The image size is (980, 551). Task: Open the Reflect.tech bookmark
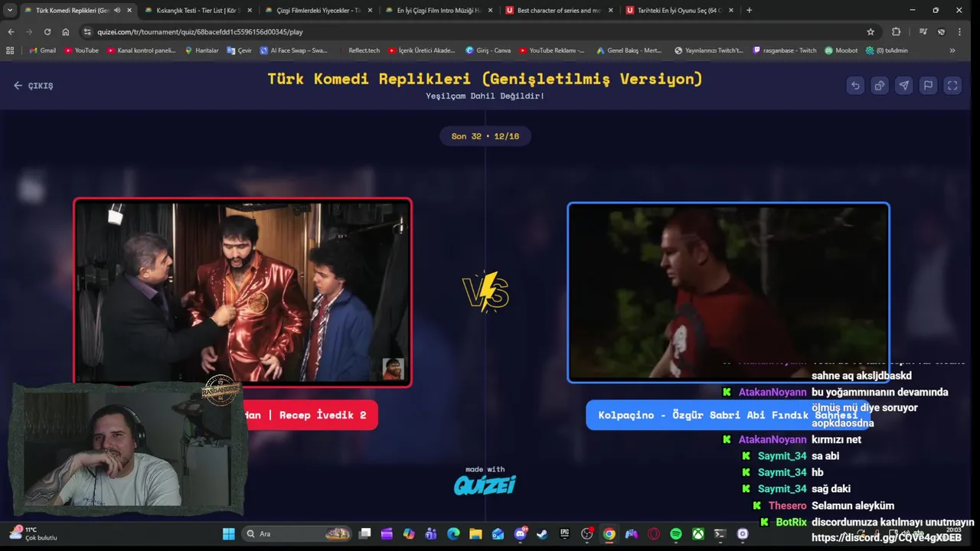(x=358, y=51)
